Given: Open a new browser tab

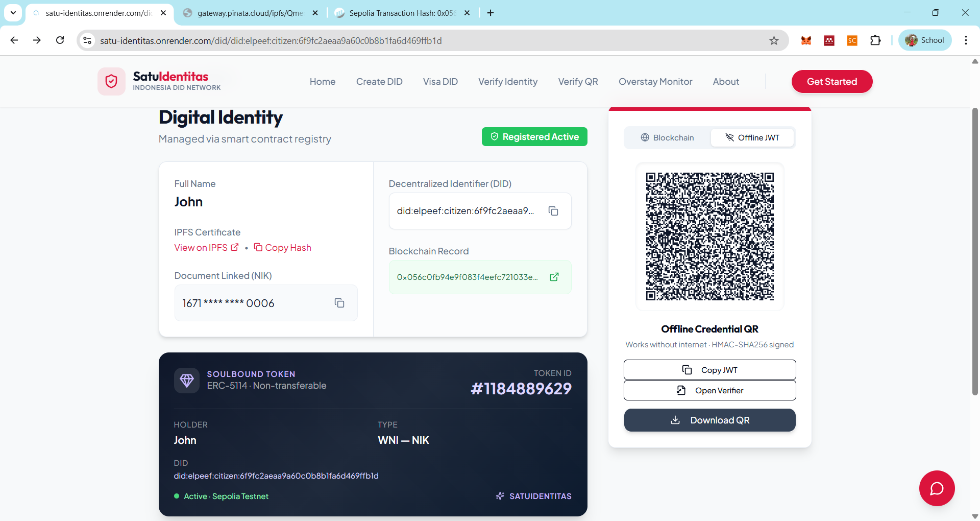Looking at the screenshot, I should click(x=491, y=13).
